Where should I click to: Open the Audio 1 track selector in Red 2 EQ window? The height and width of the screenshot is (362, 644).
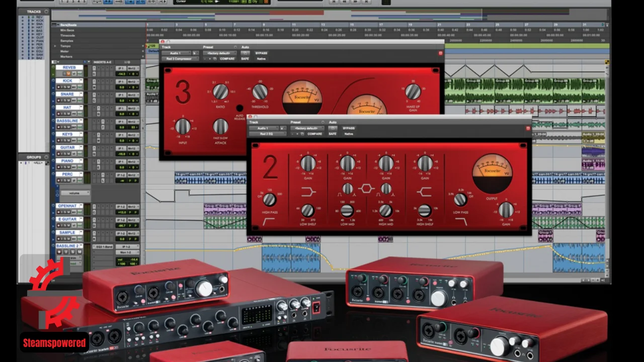point(263,128)
